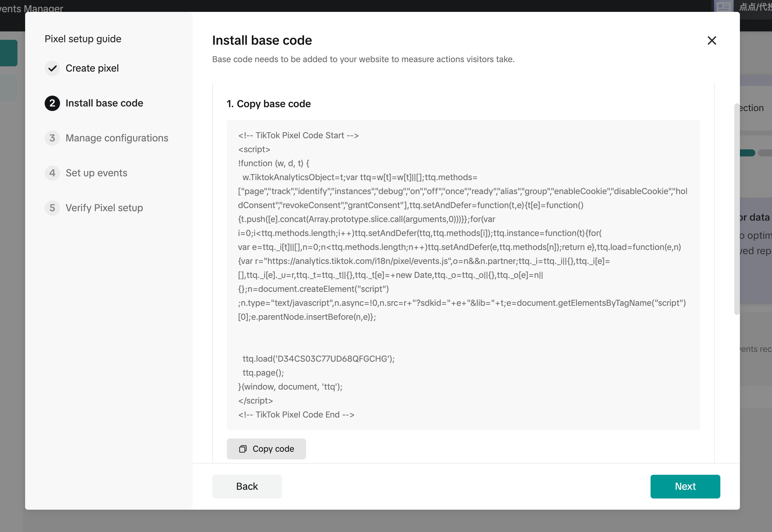Click the dialog's vertical scrollbar
Image resolution: width=772 pixels, height=532 pixels.
coord(737,209)
